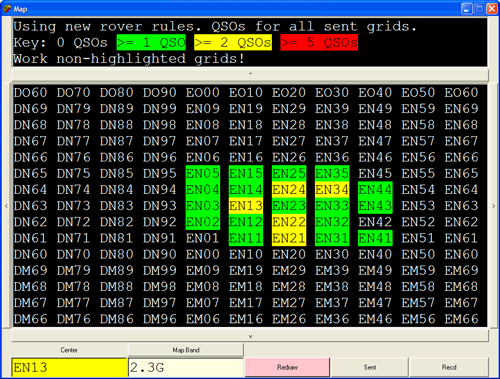Select green grid cell EN12
The height and width of the screenshot is (379, 500).
click(246, 222)
